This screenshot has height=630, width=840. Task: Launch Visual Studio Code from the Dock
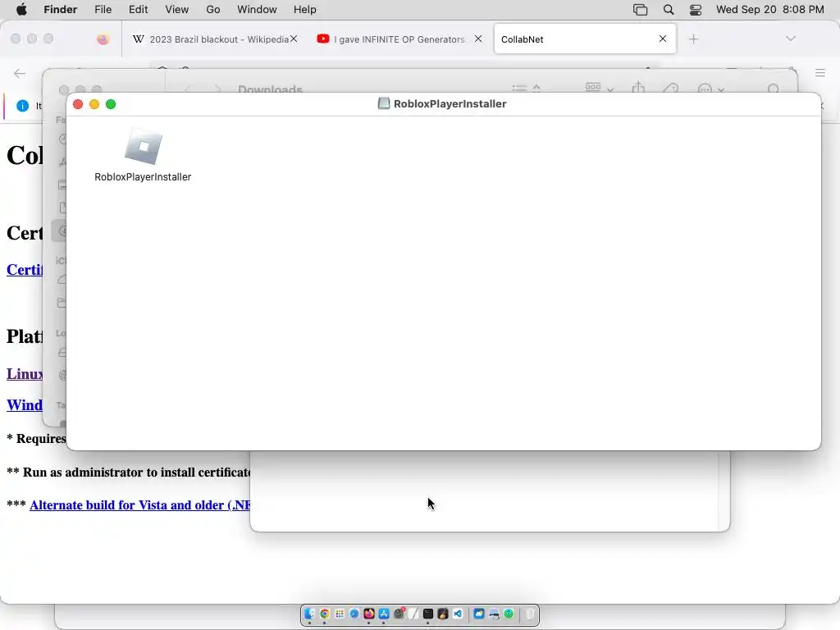[x=458, y=614]
